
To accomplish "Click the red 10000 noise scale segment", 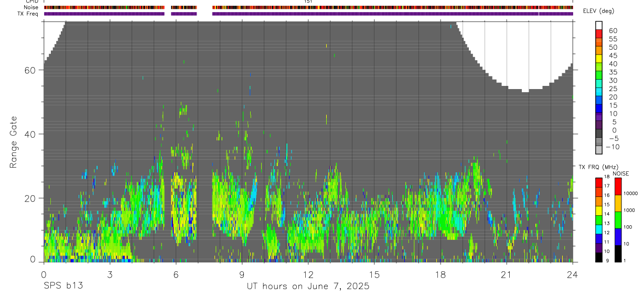I will (x=618, y=186).
